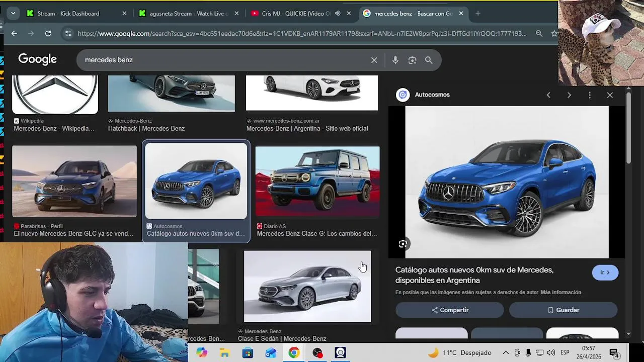Open the network icon in system tray
The width and height of the screenshot is (644, 362).
539,353
